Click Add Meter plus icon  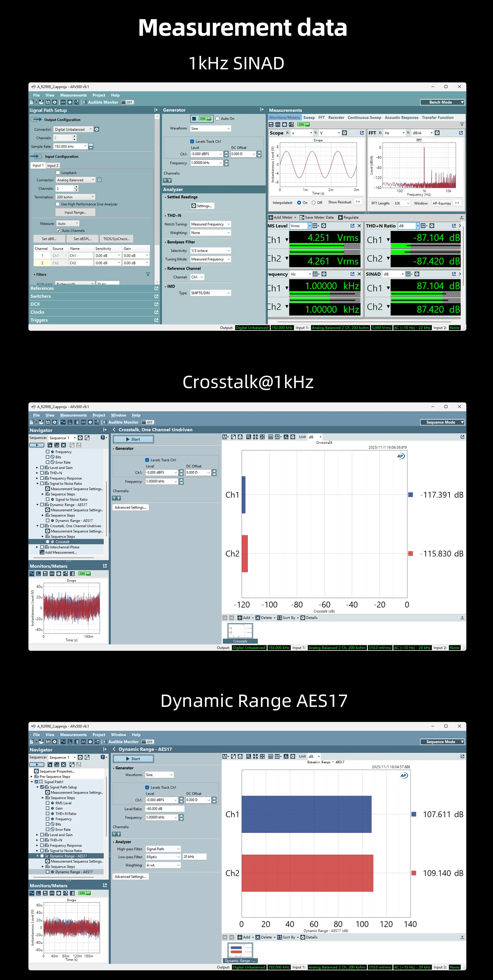pyautogui.click(x=271, y=218)
